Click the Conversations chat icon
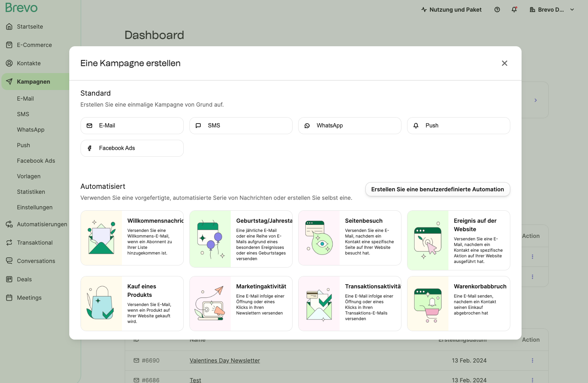 click(9, 261)
